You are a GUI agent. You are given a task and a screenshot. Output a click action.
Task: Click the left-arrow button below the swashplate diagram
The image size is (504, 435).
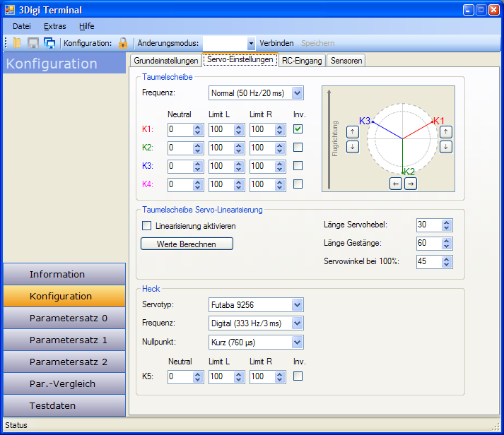[396, 184]
